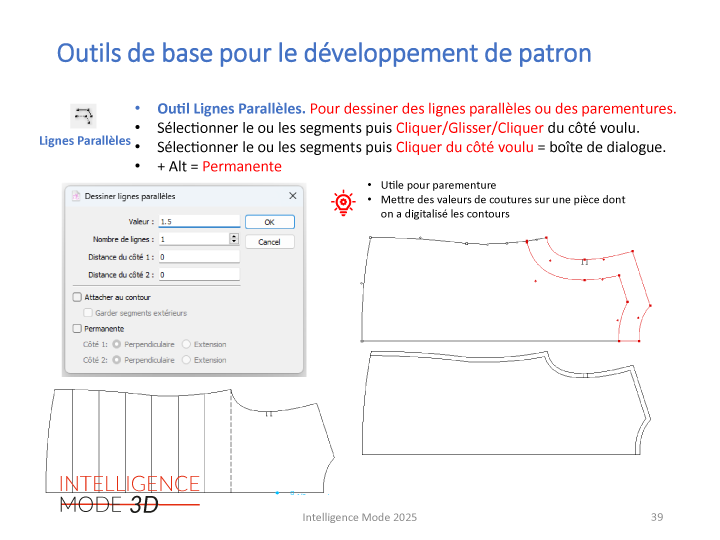Enable the Attacher au contour checkbox
Image resolution: width=720 pixels, height=540 pixels.
[x=78, y=297]
